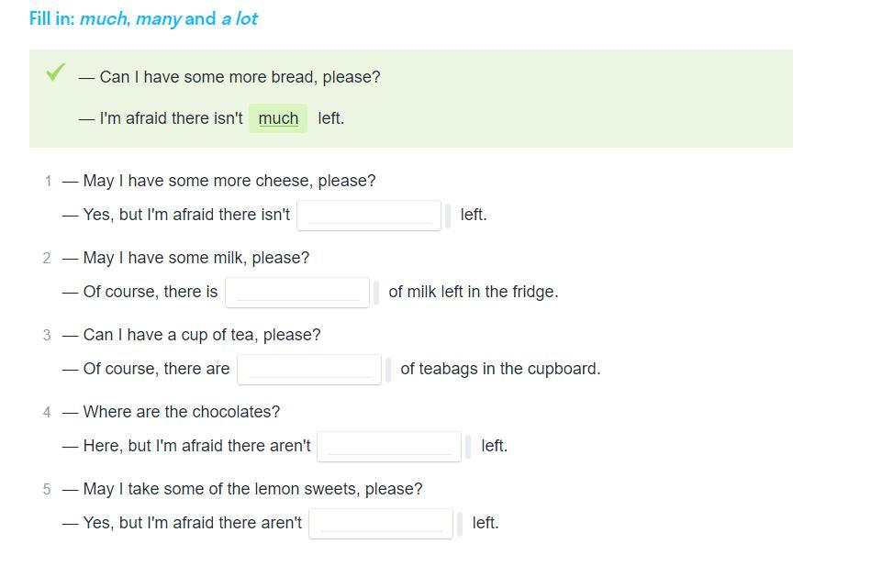This screenshot has height=588, width=882.
Task: Focus the answer field for the lemon sweets reply
Action: pos(381,524)
